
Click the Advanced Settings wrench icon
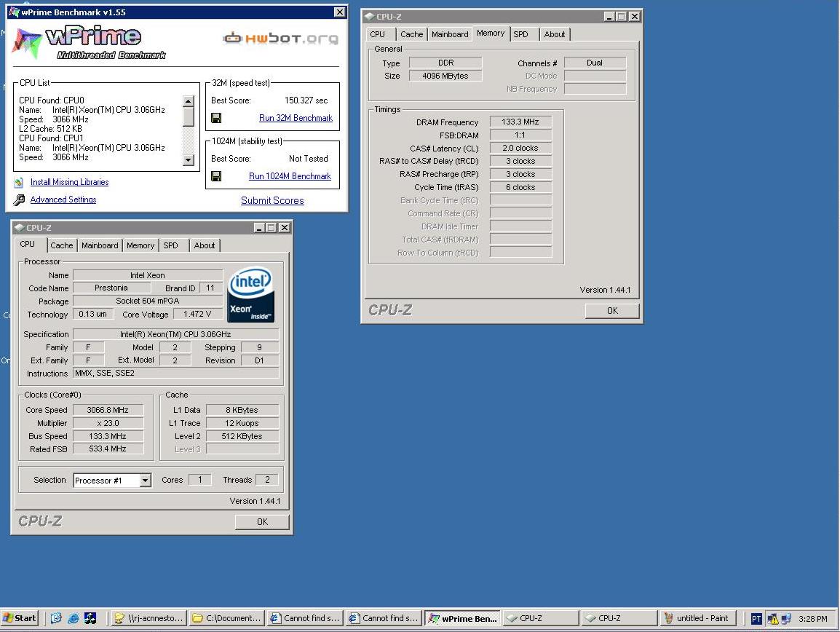(x=19, y=200)
